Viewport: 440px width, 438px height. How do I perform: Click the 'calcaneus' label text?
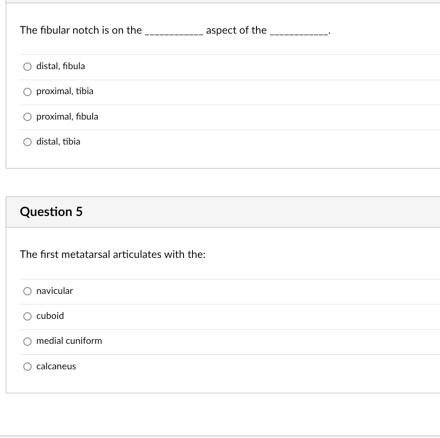56,366
